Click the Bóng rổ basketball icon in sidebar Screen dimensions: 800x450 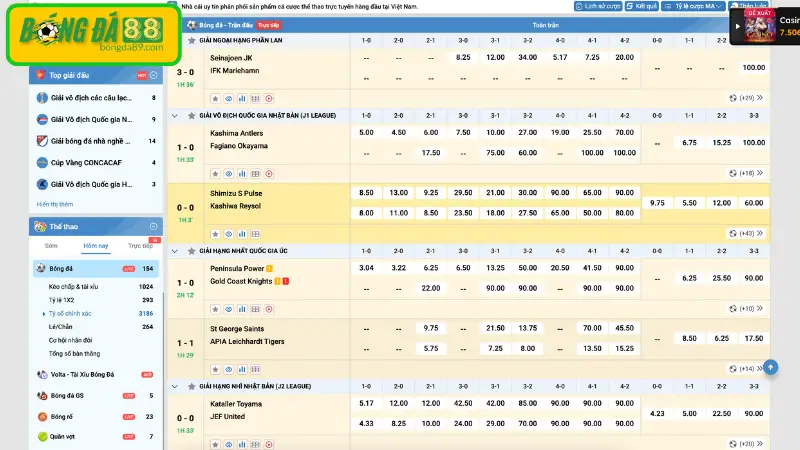pos(42,417)
